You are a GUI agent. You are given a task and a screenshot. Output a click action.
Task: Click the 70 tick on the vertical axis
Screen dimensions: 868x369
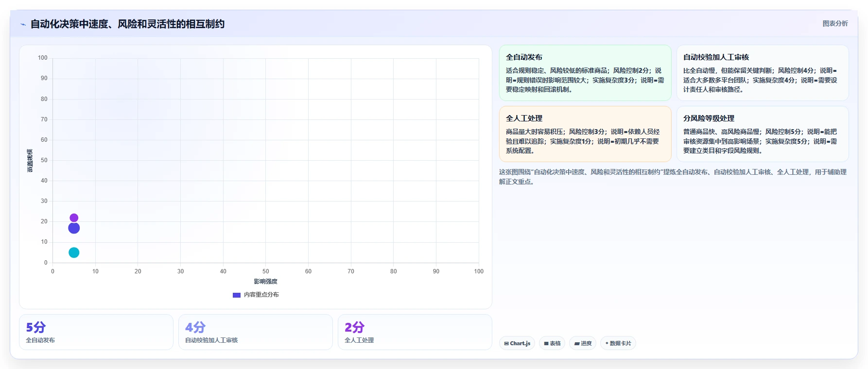[x=44, y=119]
